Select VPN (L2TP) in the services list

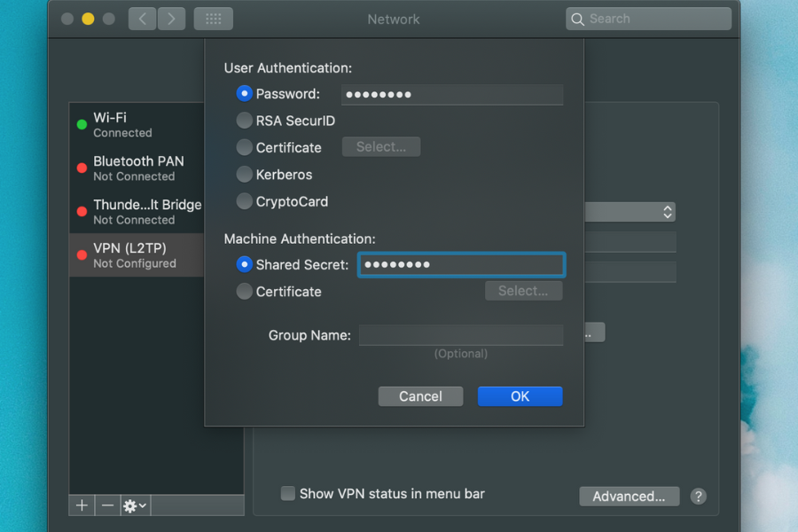137,255
